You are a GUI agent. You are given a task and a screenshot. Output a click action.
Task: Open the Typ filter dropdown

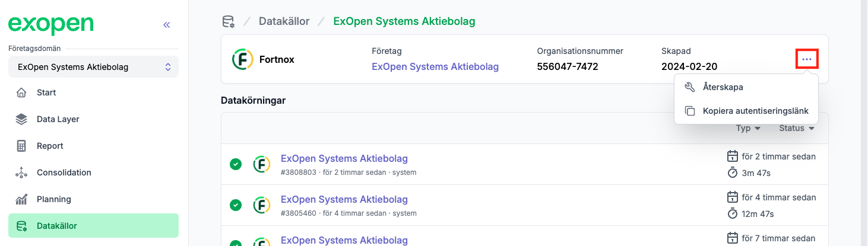pyautogui.click(x=748, y=128)
